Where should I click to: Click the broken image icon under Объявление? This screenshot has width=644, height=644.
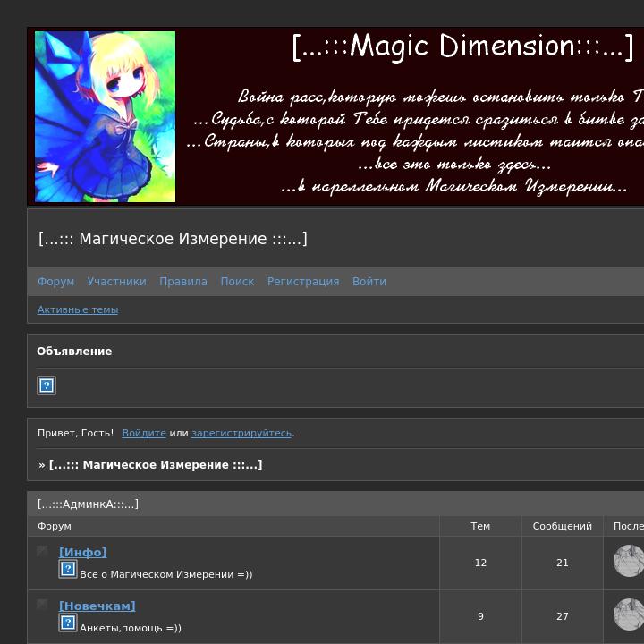pos(47,386)
